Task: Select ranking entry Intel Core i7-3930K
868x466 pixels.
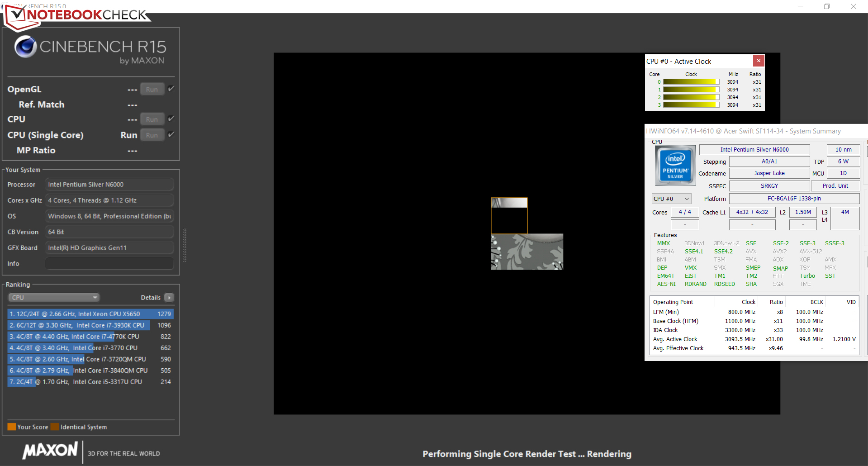Action: coord(90,325)
